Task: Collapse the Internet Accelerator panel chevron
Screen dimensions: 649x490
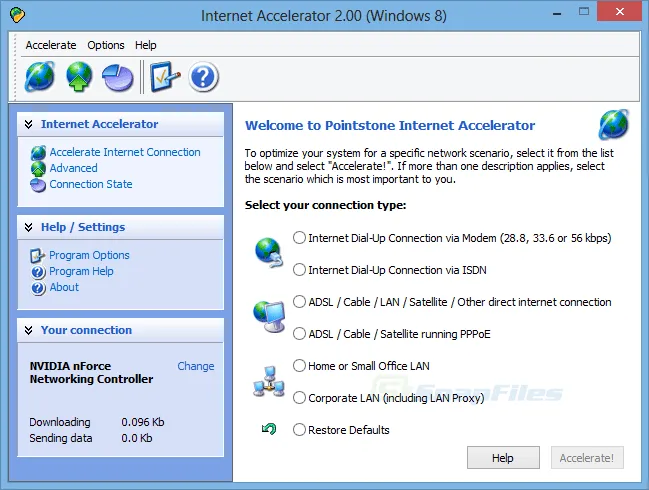Action: coord(29,124)
